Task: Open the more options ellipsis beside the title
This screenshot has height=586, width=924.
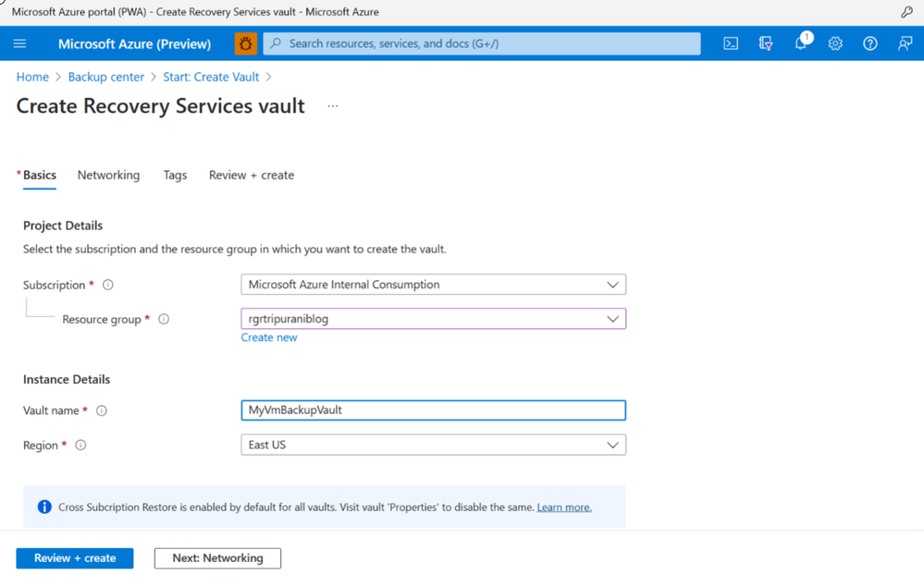Action: [333, 106]
